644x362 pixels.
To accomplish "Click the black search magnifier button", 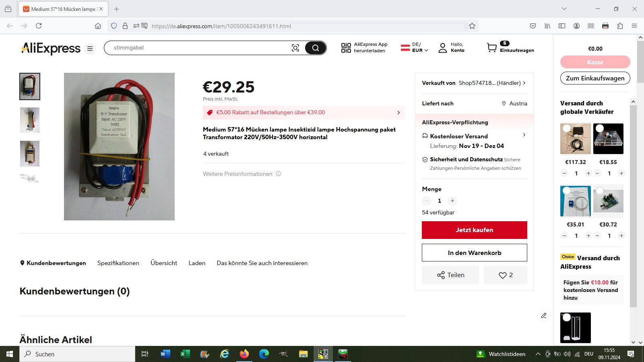I will tap(316, 48).
